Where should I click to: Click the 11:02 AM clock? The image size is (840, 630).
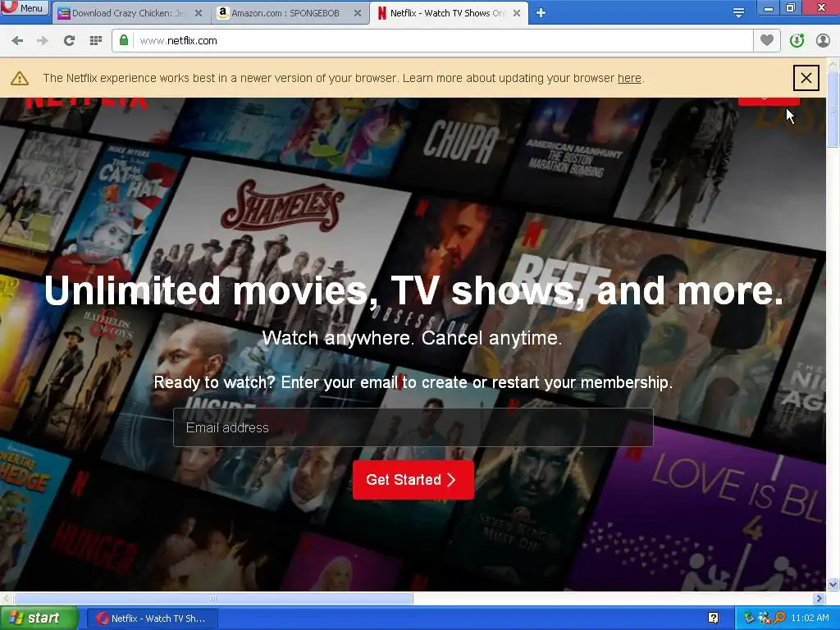coord(810,618)
